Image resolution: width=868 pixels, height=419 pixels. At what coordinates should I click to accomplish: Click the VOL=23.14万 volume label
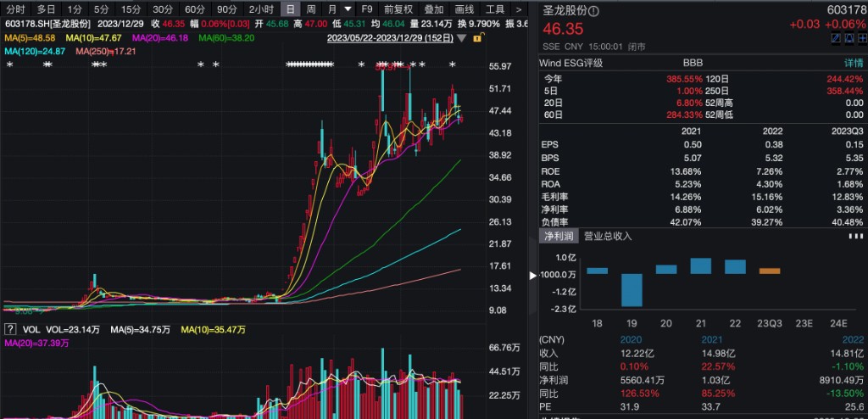(73, 330)
